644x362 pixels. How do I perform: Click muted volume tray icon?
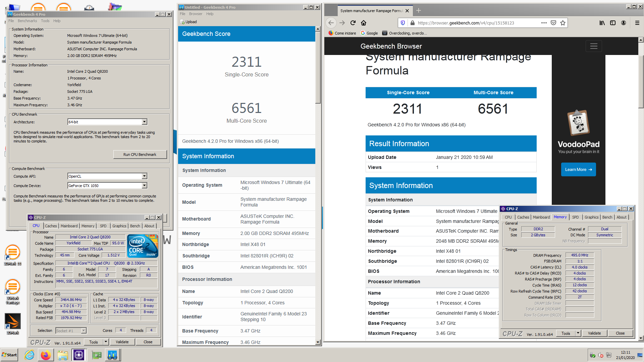click(601, 355)
